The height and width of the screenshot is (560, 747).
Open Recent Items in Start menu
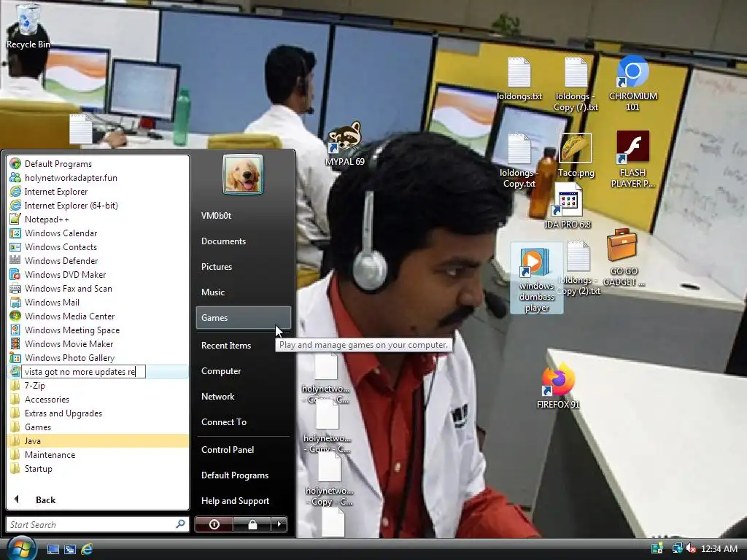point(243,345)
